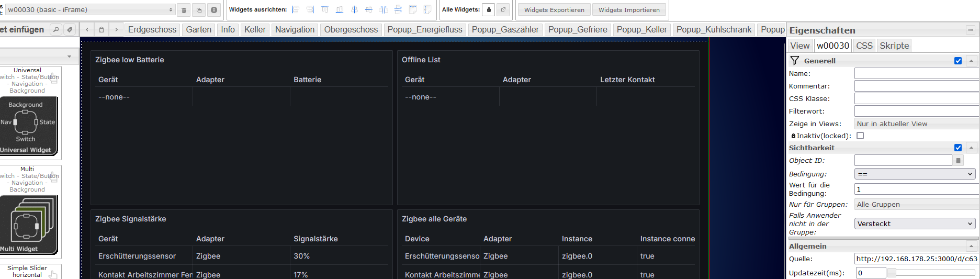Toggle the Inaktiv(locked) checkbox
Screen dimensions: 980x279
coord(860,136)
